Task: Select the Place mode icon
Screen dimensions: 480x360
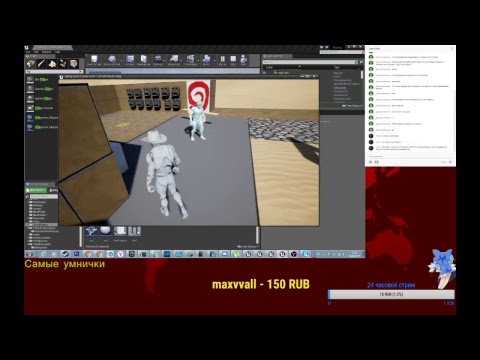Action: pos(31,63)
